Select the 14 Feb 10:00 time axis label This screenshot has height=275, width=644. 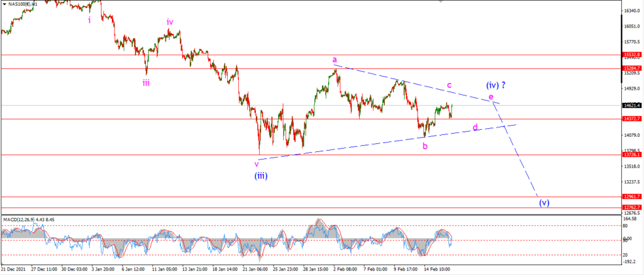coord(437,269)
